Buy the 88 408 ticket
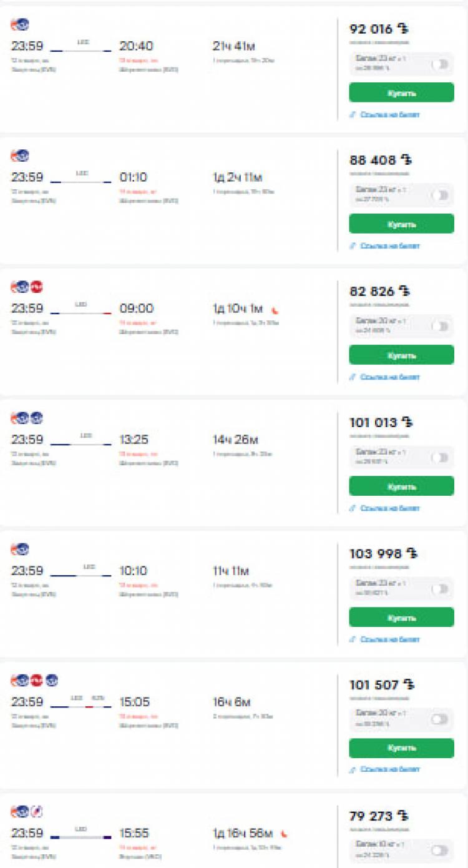468x868 pixels. point(401,224)
